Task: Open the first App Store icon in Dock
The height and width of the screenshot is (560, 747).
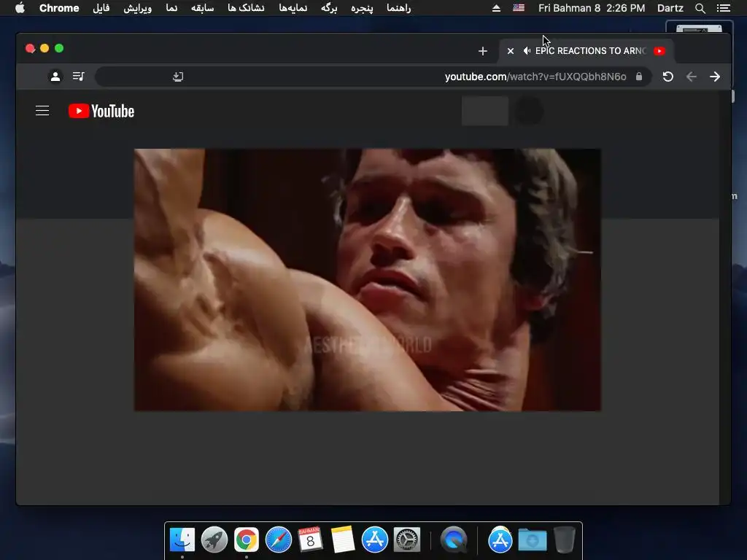Action: click(374, 540)
